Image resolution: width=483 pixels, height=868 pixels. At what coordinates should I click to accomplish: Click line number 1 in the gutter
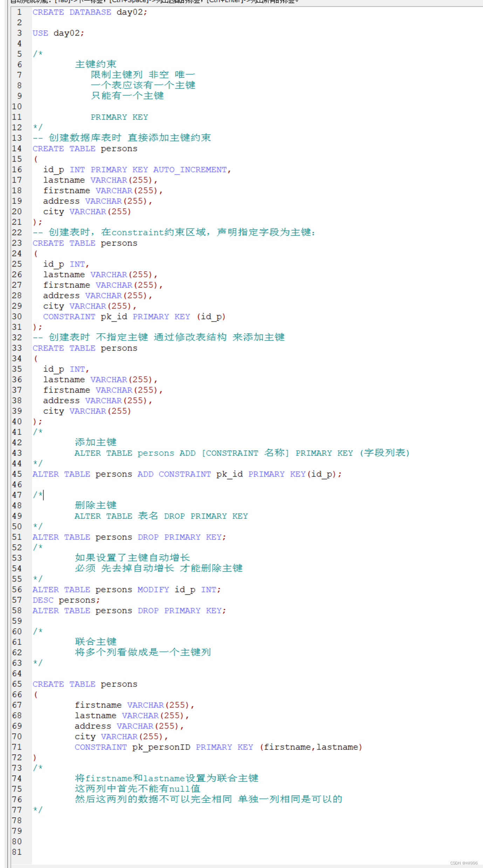19,12
